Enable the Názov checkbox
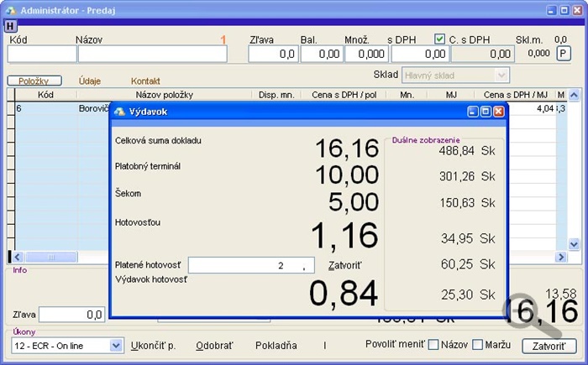This screenshot has width=588, height=365. pyautogui.click(x=434, y=345)
